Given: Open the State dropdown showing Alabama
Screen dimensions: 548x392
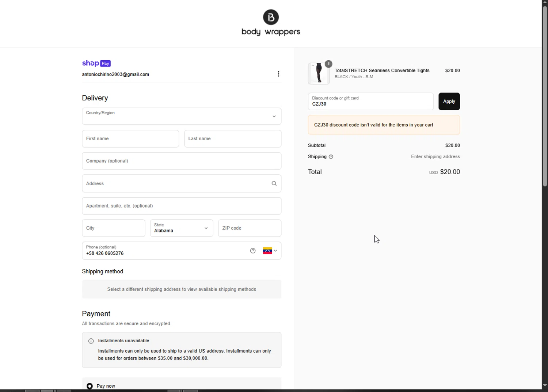Looking at the screenshot, I should pos(182,228).
